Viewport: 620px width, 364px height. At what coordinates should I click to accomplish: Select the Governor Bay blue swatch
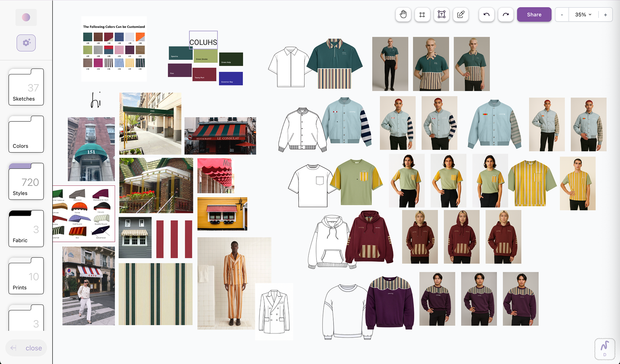pos(231,78)
